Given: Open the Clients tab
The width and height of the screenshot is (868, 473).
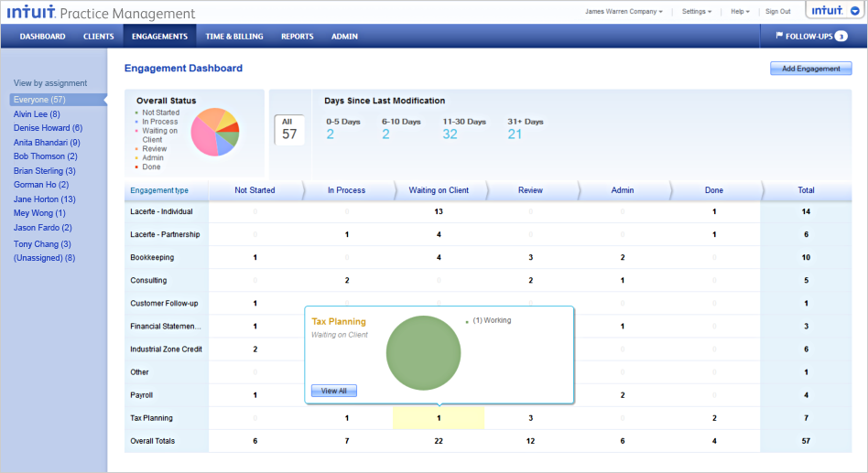Looking at the screenshot, I should tap(99, 37).
